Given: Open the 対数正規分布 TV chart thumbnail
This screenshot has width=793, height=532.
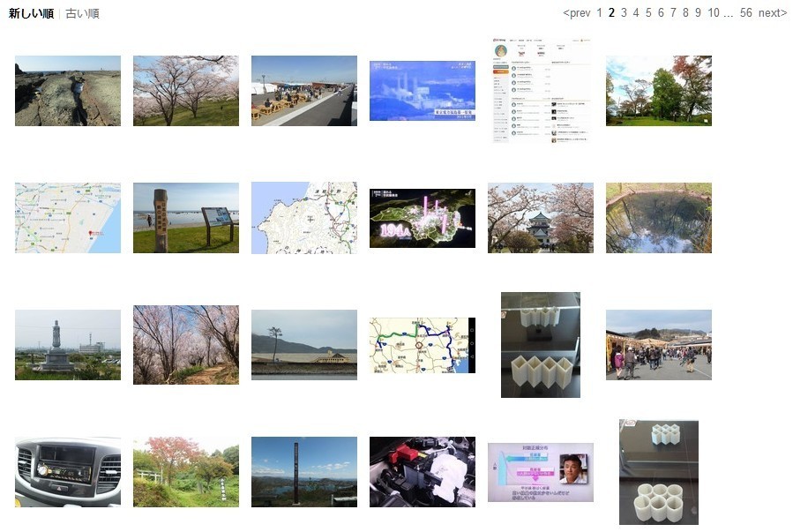Looking at the screenshot, I should click(541, 472).
